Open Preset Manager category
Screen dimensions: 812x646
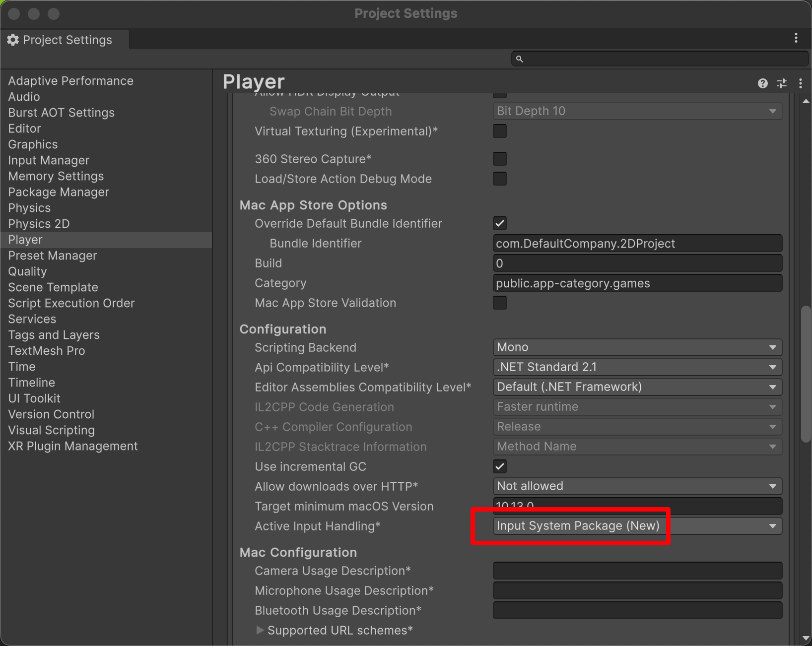pos(53,256)
